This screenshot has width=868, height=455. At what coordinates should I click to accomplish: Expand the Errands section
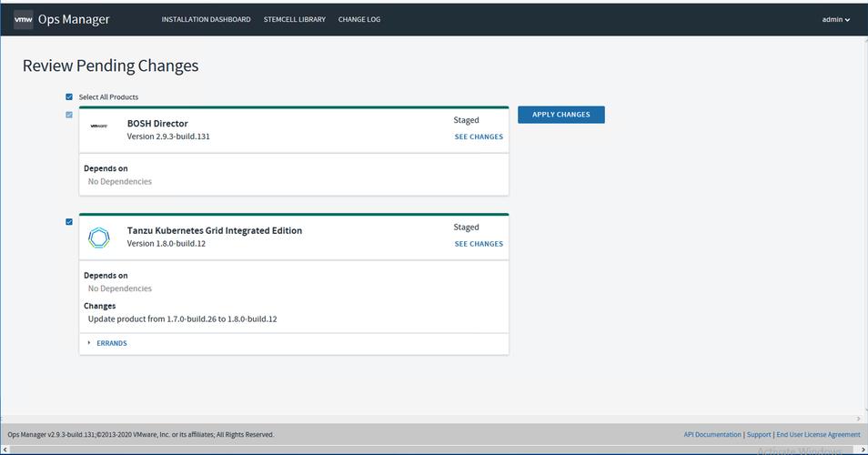pos(111,343)
